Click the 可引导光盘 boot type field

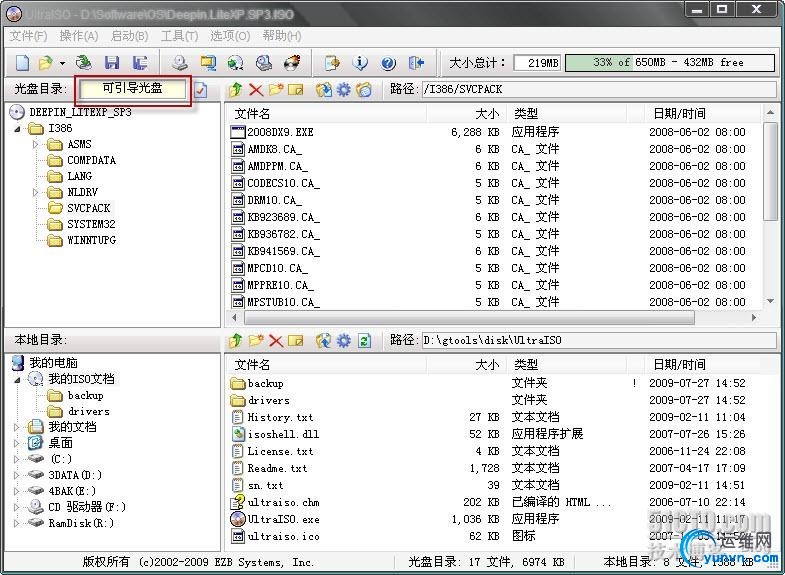[x=133, y=89]
